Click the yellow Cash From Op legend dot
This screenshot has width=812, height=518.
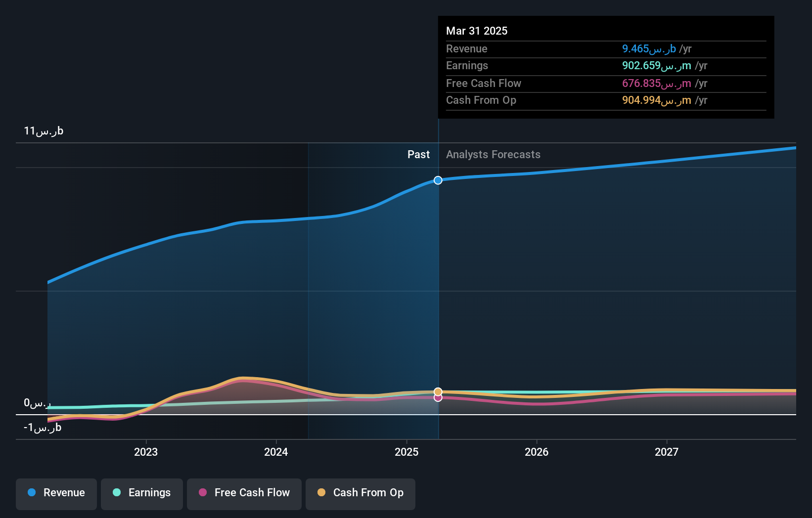click(321, 493)
